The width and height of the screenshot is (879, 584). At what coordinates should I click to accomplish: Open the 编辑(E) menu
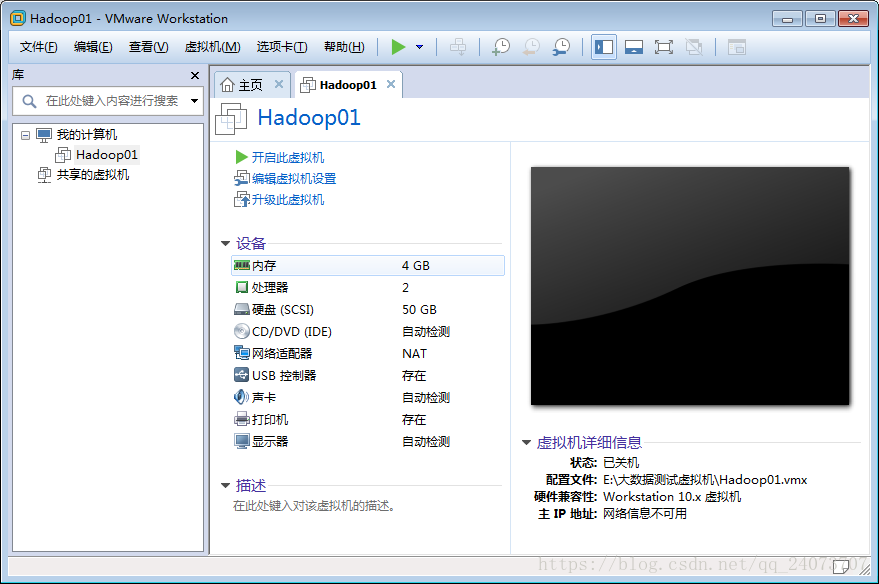click(93, 47)
